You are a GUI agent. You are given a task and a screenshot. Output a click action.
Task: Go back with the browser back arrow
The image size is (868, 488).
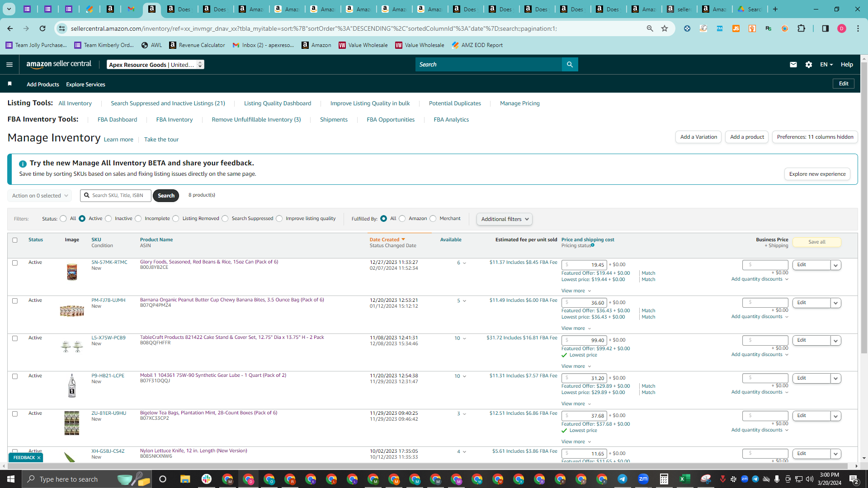pyautogui.click(x=10, y=28)
